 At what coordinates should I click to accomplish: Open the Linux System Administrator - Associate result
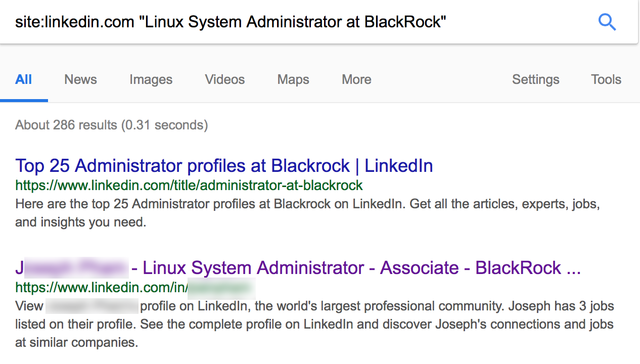pyautogui.click(x=354, y=268)
